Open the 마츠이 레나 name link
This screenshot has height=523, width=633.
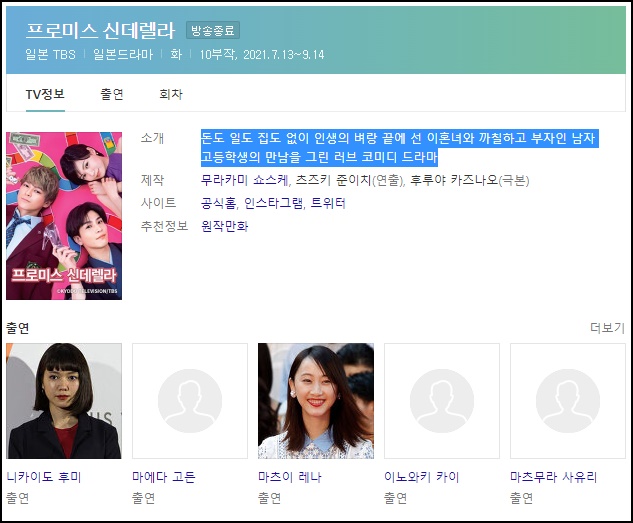click(x=290, y=477)
